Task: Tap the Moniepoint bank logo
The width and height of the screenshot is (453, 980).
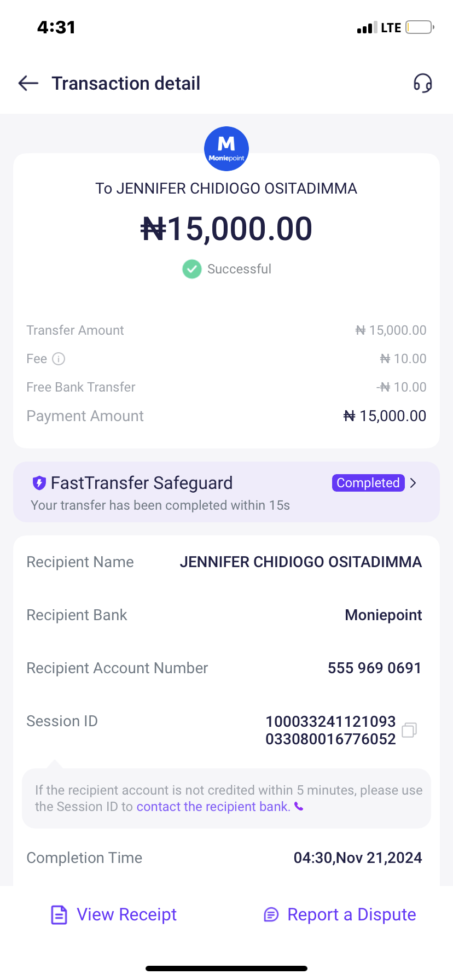Action: 226,149
